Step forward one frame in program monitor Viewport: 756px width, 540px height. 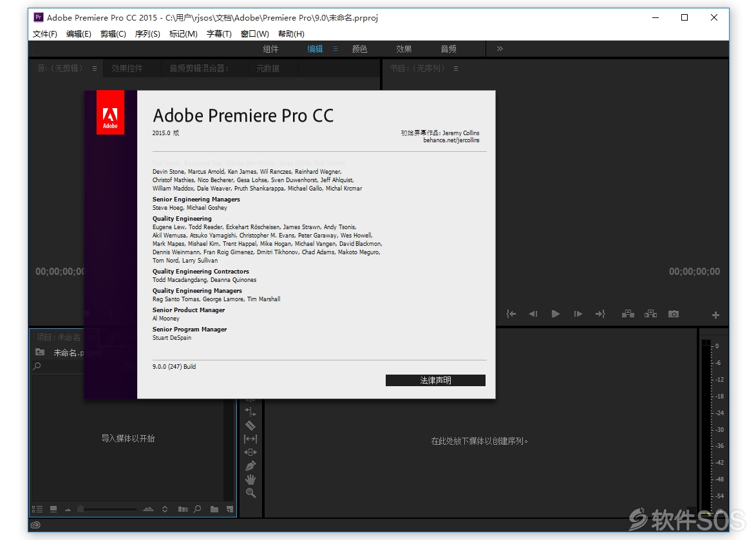(578, 314)
